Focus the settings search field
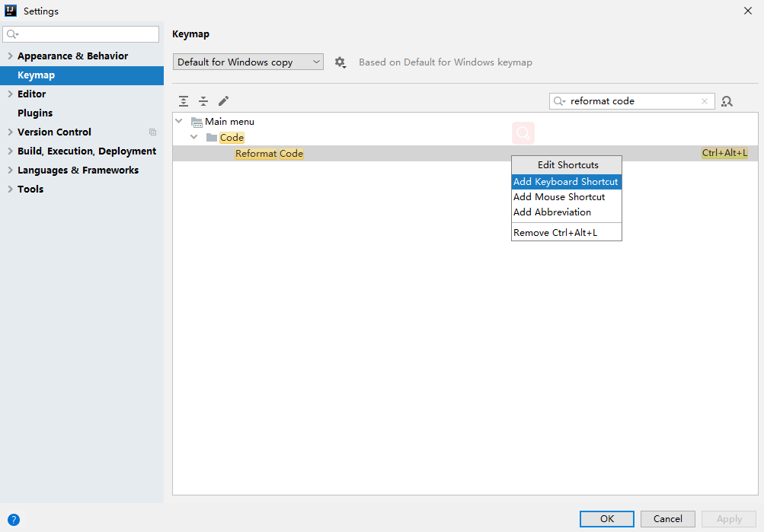Screen dimensions: 764x532 point(81,34)
